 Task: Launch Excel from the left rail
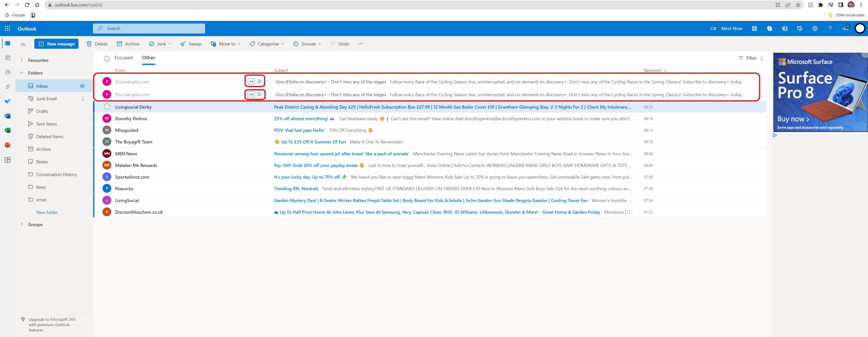point(8,130)
